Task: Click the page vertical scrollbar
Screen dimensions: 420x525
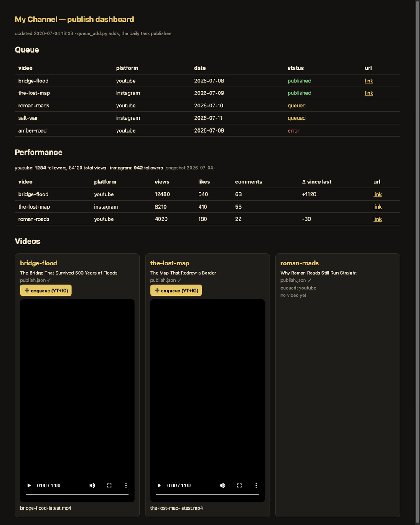Action: (x=417, y=262)
